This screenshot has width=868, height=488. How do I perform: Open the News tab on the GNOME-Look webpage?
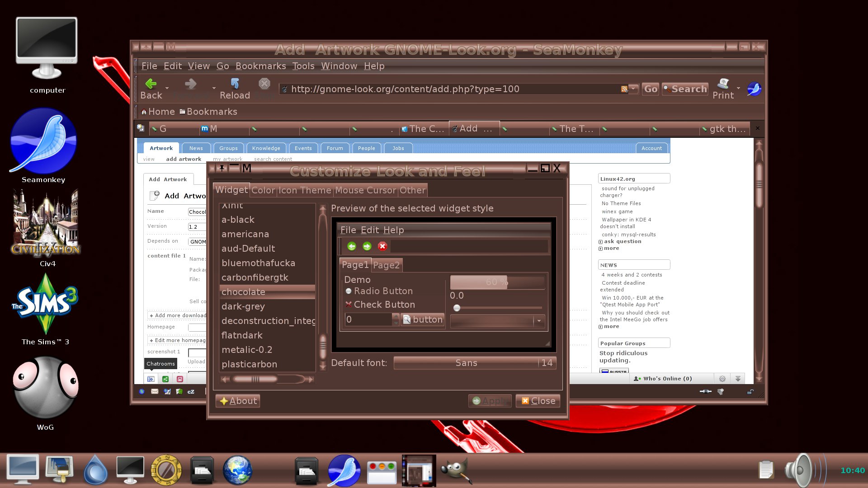coord(196,148)
